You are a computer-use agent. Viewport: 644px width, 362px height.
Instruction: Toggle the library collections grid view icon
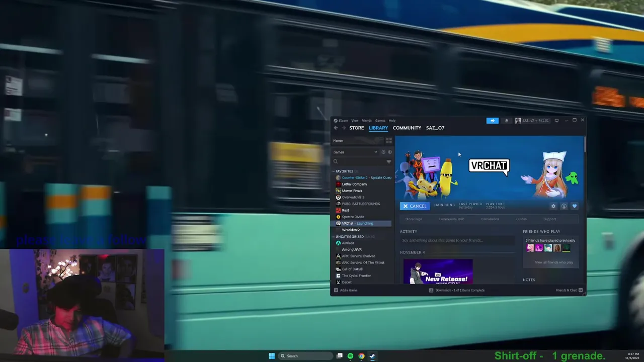click(x=388, y=141)
